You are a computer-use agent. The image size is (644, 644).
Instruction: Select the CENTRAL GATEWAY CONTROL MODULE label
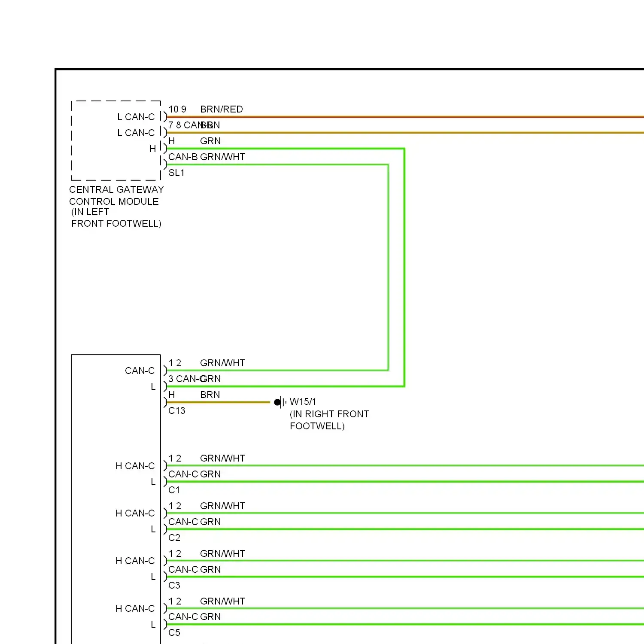(116, 195)
